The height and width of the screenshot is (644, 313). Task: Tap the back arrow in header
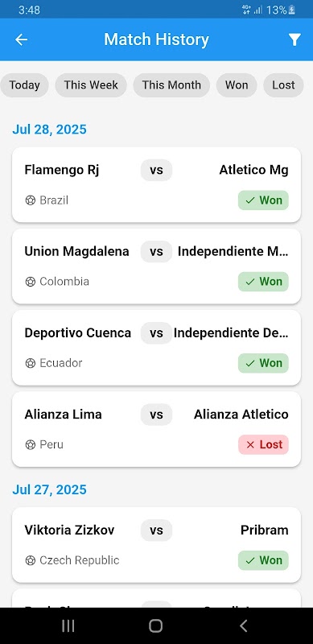pyautogui.click(x=22, y=39)
